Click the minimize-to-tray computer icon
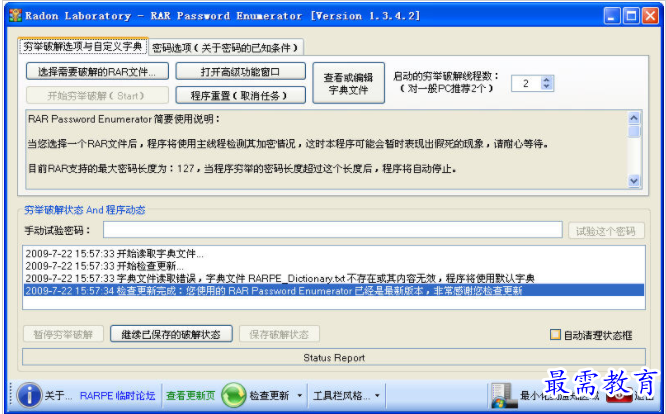666x414 pixels. tap(503, 395)
